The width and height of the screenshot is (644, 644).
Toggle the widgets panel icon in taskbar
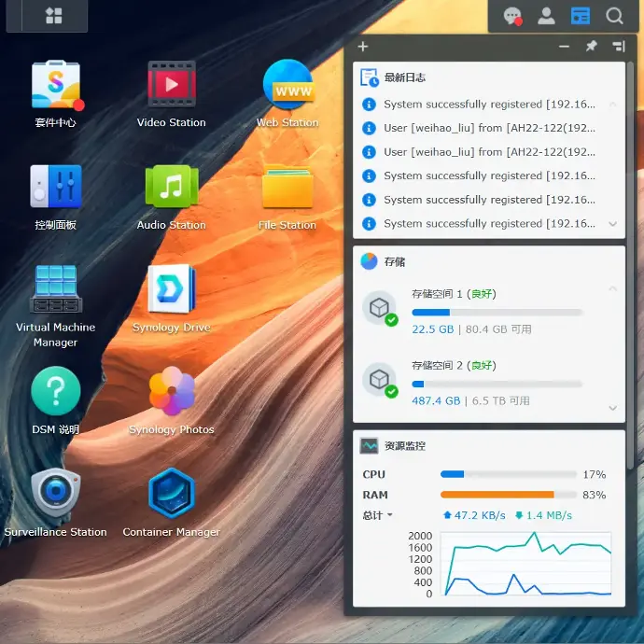click(x=581, y=16)
